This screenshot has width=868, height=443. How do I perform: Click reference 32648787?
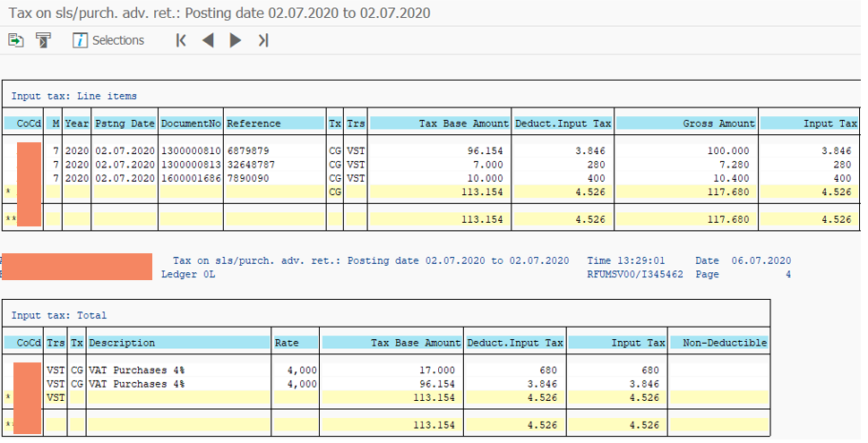tap(251, 165)
